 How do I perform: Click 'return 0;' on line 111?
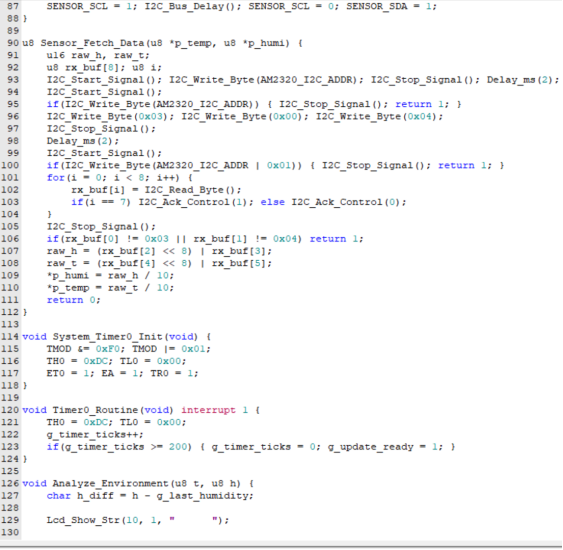pyautogui.click(x=74, y=299)
